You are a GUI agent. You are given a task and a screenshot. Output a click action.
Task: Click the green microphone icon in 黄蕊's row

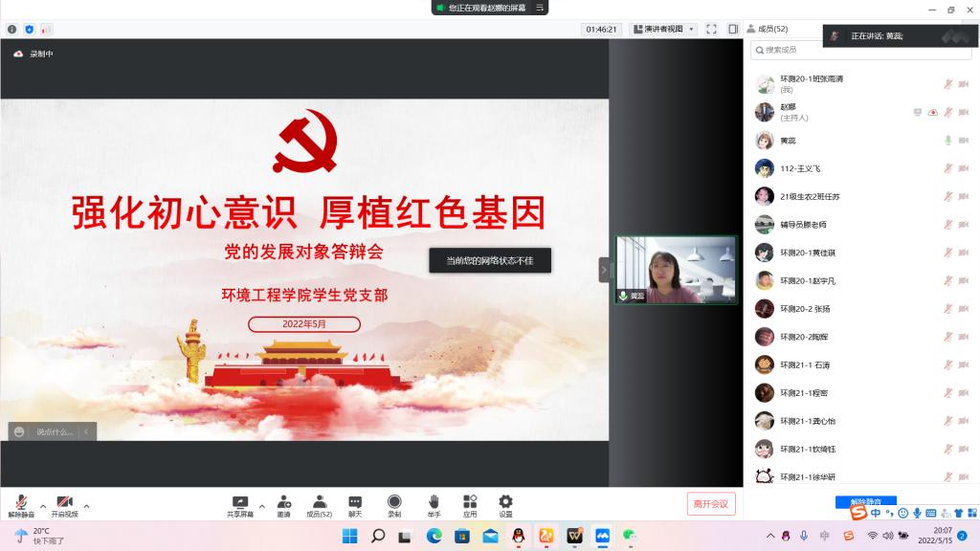coord(948,141)
